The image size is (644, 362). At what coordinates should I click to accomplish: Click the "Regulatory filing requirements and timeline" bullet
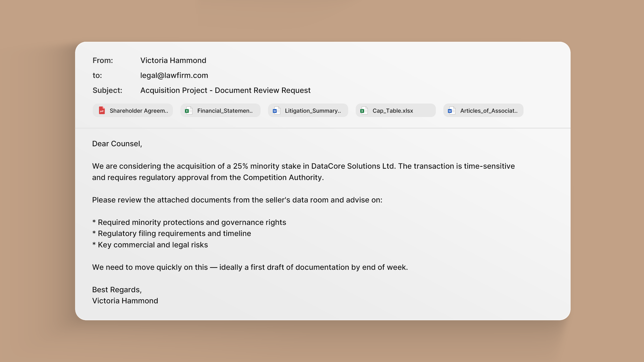[x=174, y=233]
